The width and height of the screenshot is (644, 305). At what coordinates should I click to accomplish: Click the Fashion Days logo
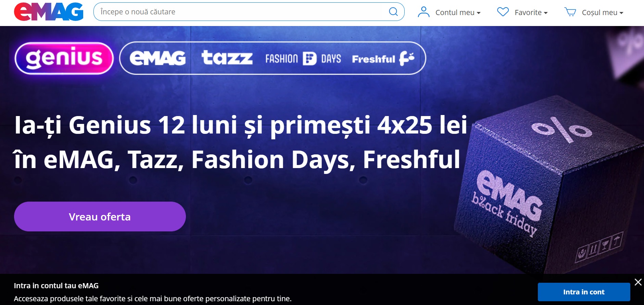(x=303, y=59)
